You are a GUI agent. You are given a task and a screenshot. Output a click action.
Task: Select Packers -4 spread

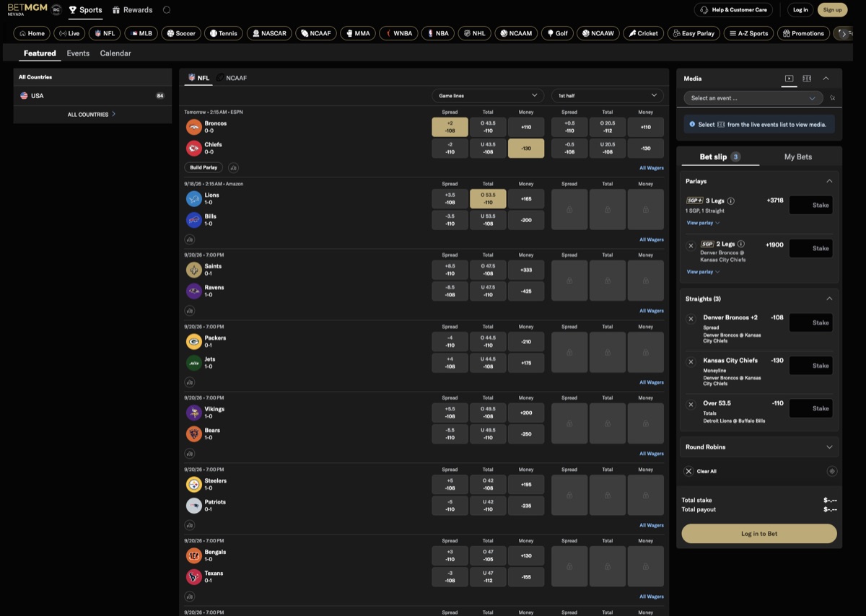(x=450, y=341)
